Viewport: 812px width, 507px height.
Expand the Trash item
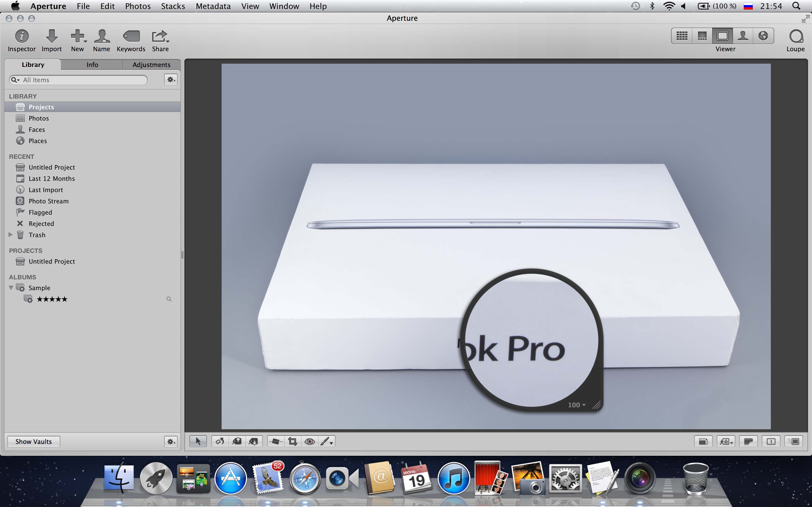10,235
